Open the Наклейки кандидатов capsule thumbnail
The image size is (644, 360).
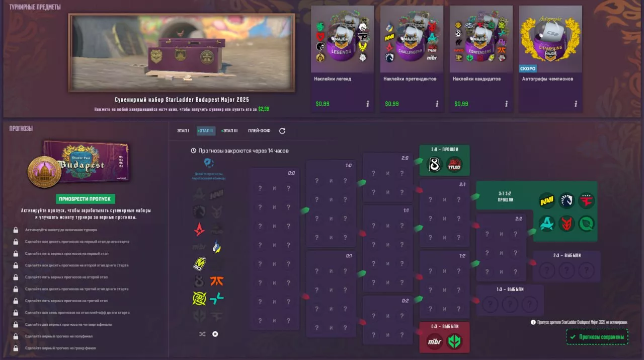(481, 39)
